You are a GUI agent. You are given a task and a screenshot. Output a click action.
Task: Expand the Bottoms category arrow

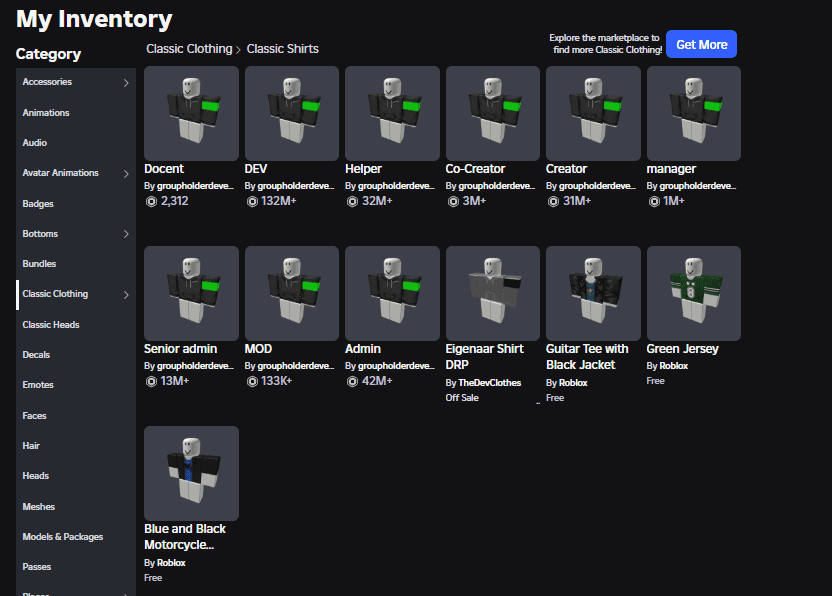click(x=126, y=234)
